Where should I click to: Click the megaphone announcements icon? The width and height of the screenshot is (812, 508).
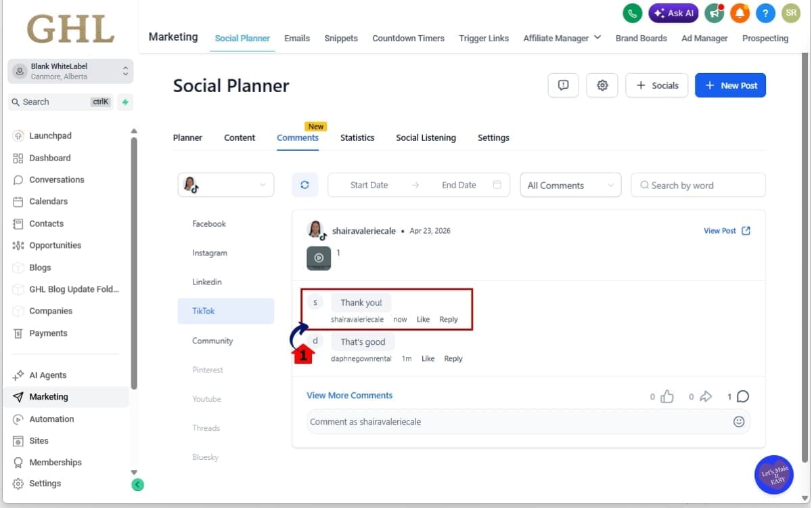pyautogui.click(x=715, y=13)
